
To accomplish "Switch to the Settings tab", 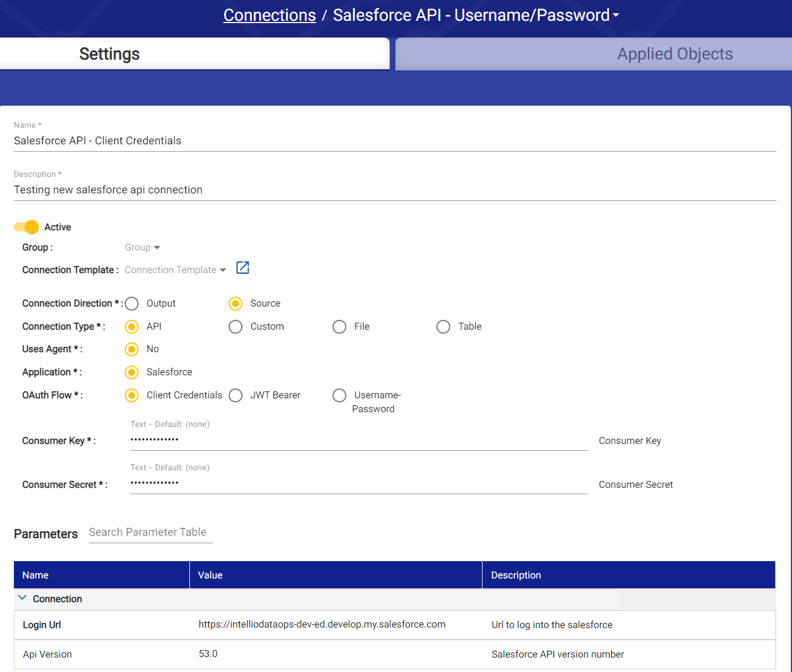I will click(195, 54).
